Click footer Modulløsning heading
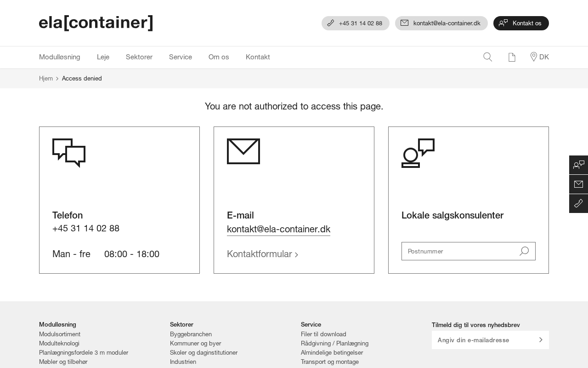This screenshot has height=368, width=588. point(57,324)
